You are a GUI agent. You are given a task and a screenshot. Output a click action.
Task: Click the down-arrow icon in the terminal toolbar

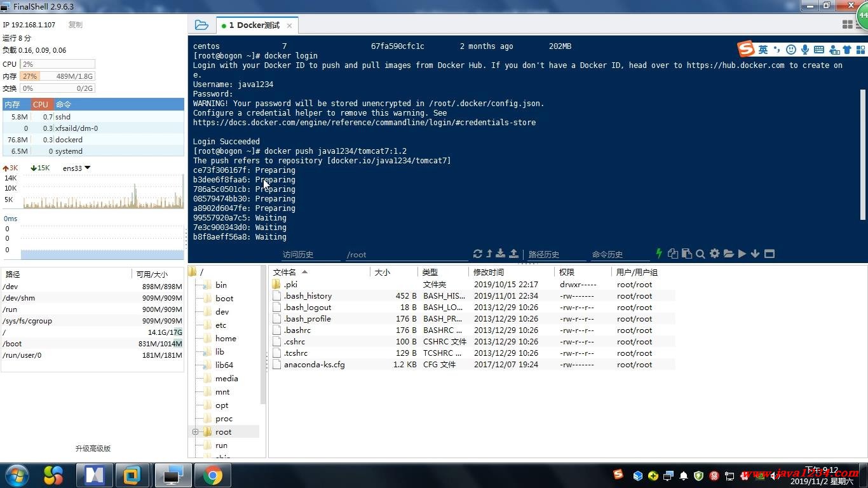[x=755, y=254]
